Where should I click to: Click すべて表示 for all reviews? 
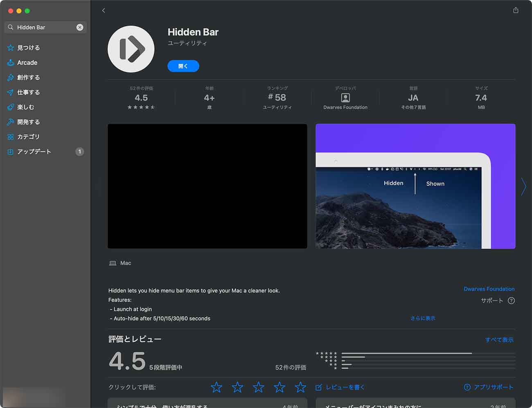point(499,340)
